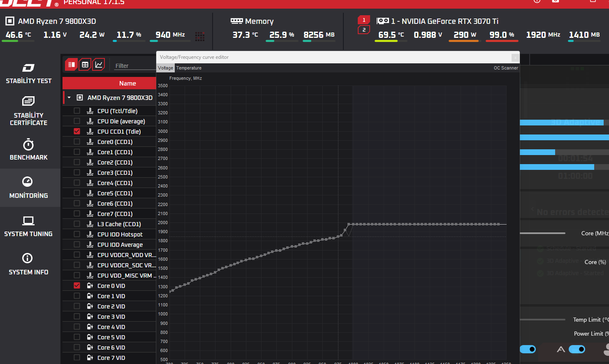Select the Core5 (CCD1) row label

pos(115,193)
